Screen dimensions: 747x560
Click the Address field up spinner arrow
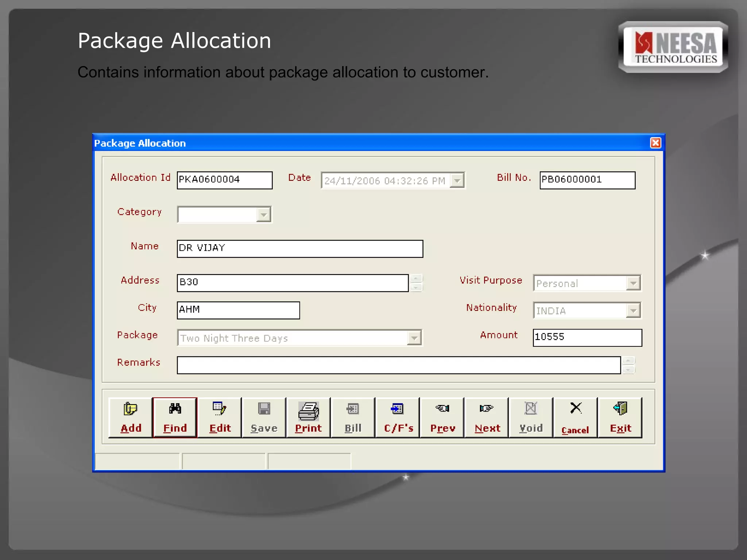coord(416,279)
